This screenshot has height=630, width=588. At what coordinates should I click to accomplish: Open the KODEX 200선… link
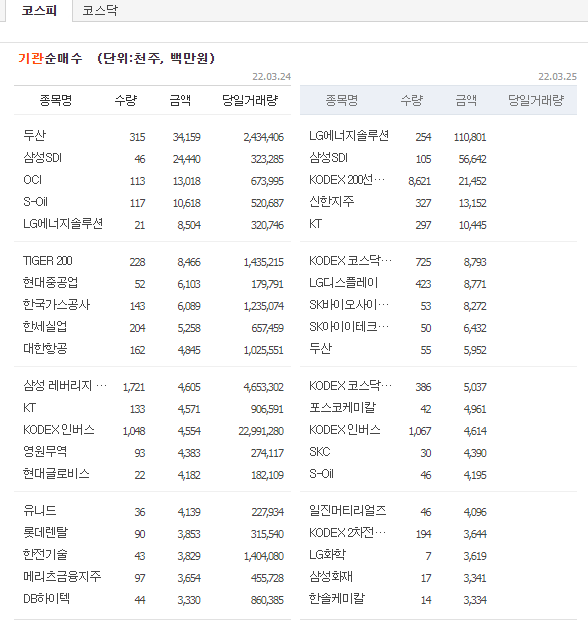[347, 180]
